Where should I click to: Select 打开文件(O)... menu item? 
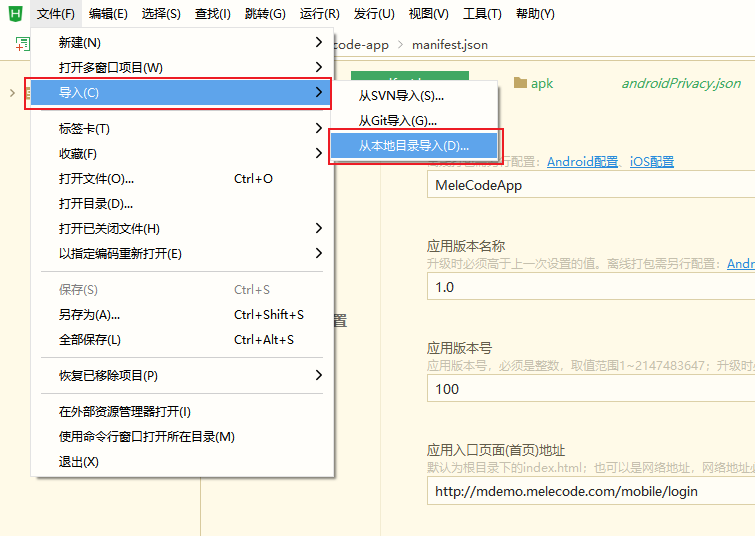pos(97,179)
